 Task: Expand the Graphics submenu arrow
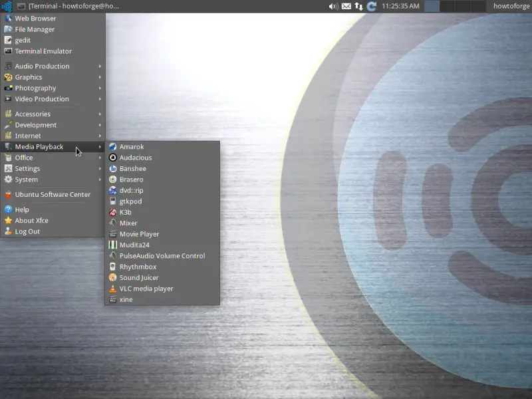[x=100, y=77]
